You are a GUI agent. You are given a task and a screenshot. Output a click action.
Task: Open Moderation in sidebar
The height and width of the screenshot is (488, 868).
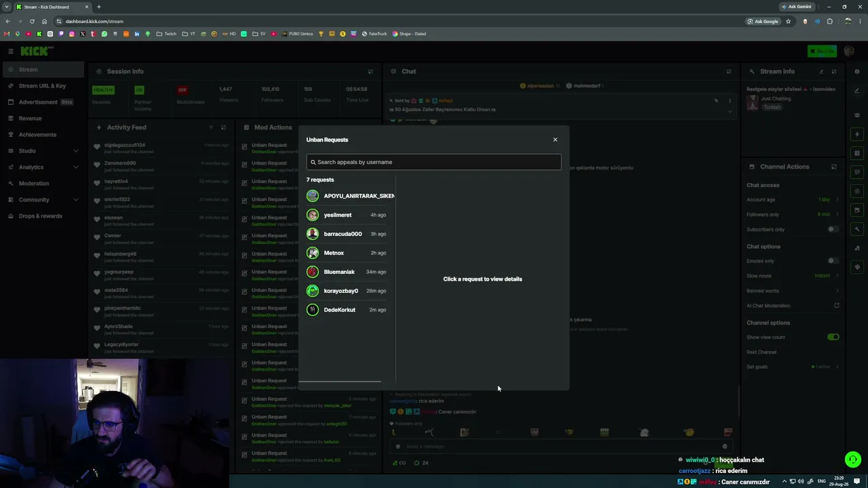(x=42, y=183)
